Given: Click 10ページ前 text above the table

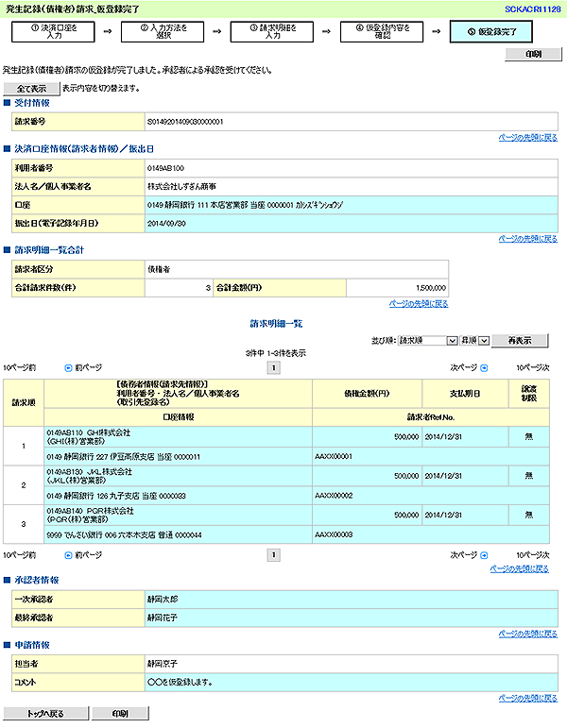Looking at the screenshot, I should 19,367.
